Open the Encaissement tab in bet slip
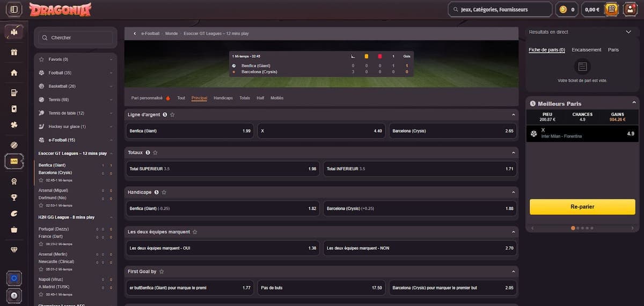 pyautogui.click(x=587, y=49)
